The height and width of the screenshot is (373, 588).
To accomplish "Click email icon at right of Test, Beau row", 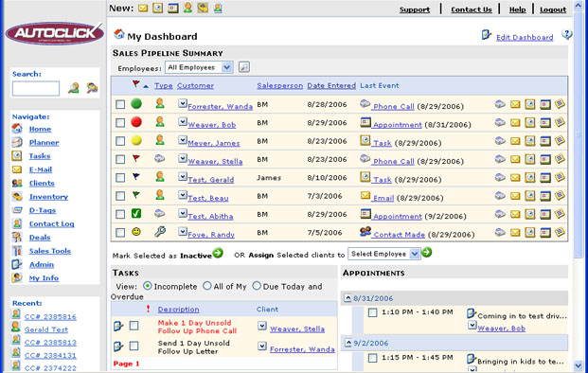I will coord(515,195).
